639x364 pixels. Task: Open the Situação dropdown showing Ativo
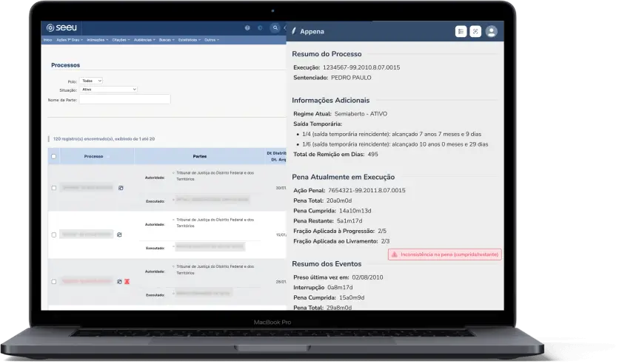pos(109,90)
